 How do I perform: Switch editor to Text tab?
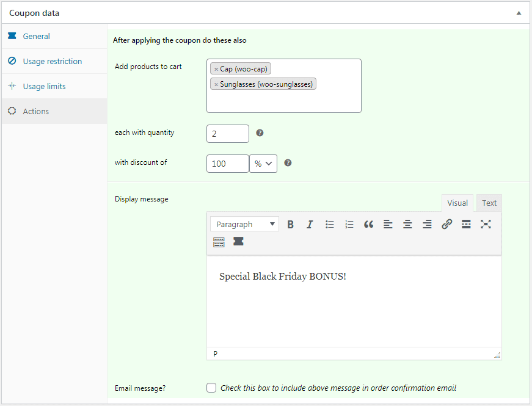pyautogui.click(x=489, y=203)
